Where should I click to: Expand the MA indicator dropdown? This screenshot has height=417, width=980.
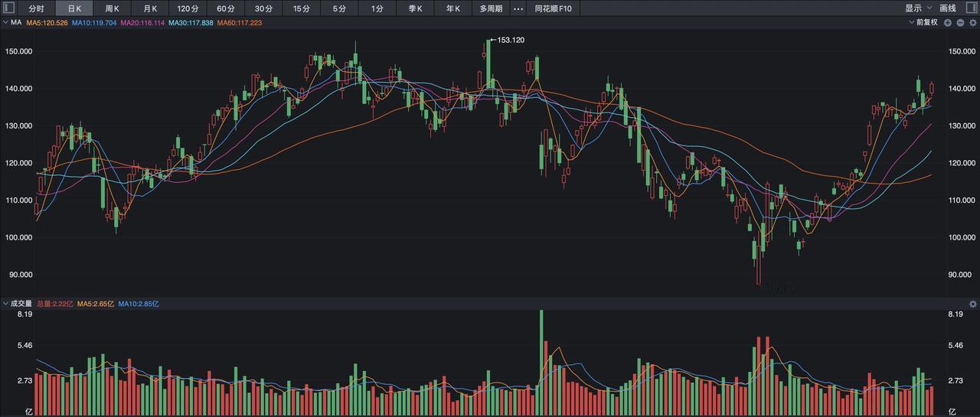[12, 23]
